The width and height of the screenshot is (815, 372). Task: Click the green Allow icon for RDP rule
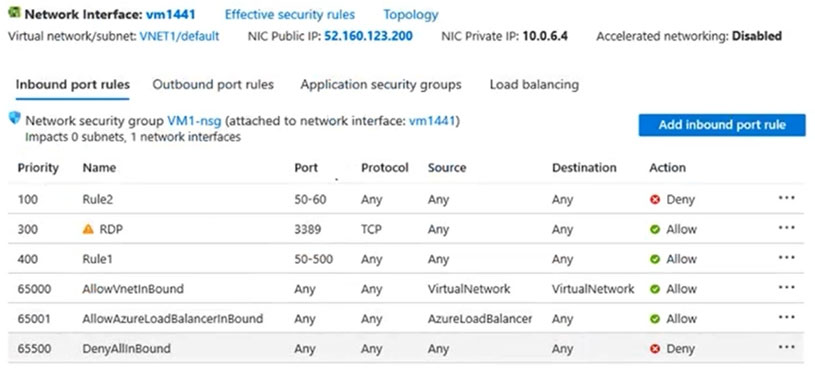click(655, 229)
